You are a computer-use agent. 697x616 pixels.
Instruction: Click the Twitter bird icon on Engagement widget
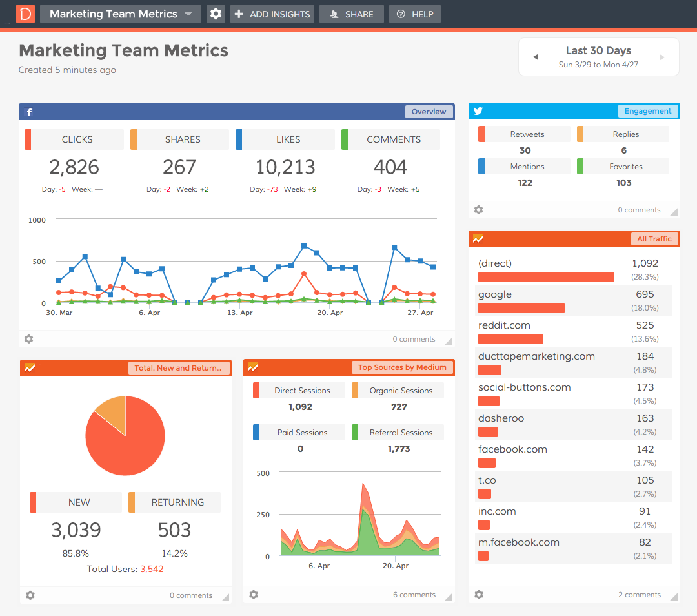478,111
